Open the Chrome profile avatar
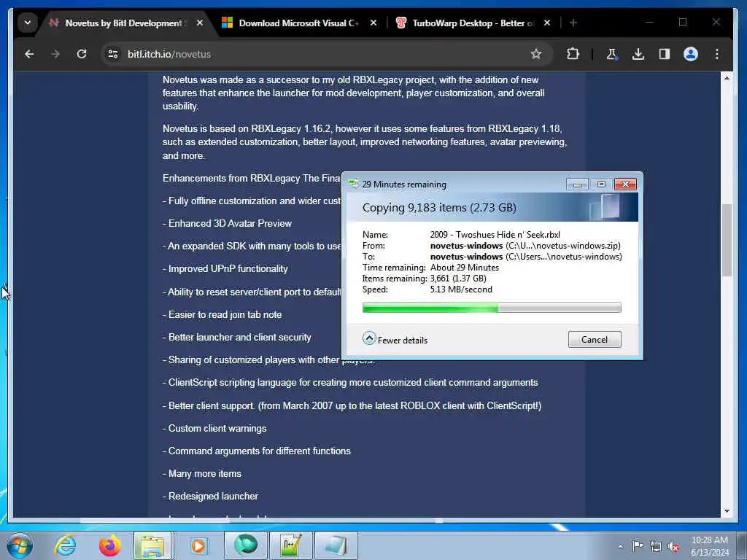The height and width of the screenshot is (560, 747). pos(690,54)
